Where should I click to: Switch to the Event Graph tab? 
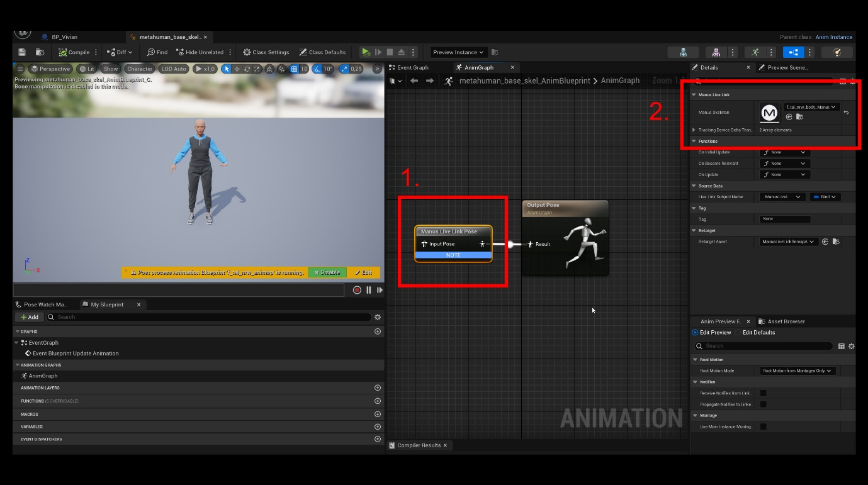tap(413, 67)
